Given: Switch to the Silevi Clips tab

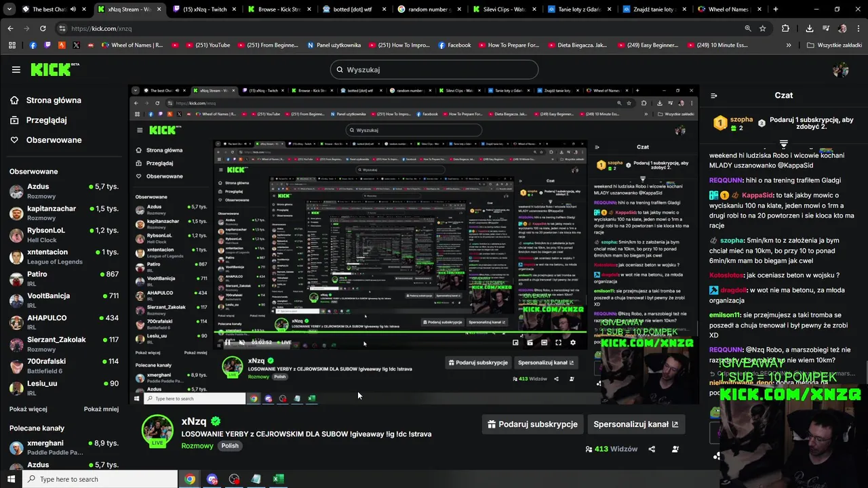Looking at the screenshot, I should click(502, 9).
